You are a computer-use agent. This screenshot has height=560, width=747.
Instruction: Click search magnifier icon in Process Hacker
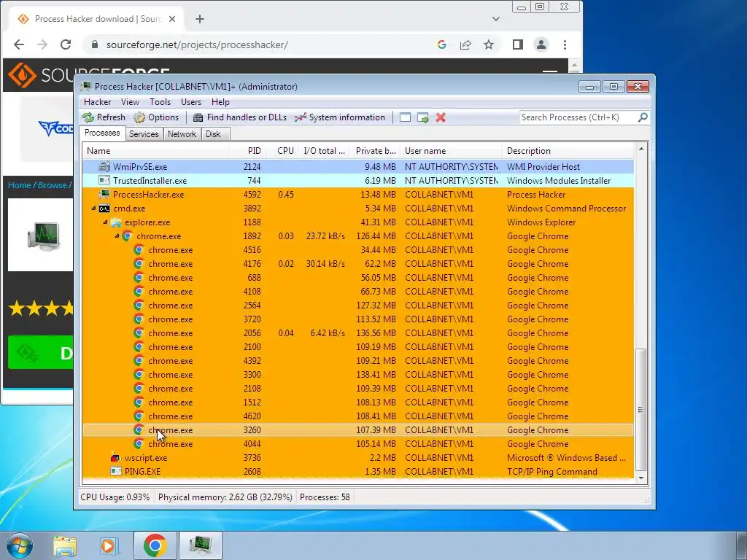643,117
